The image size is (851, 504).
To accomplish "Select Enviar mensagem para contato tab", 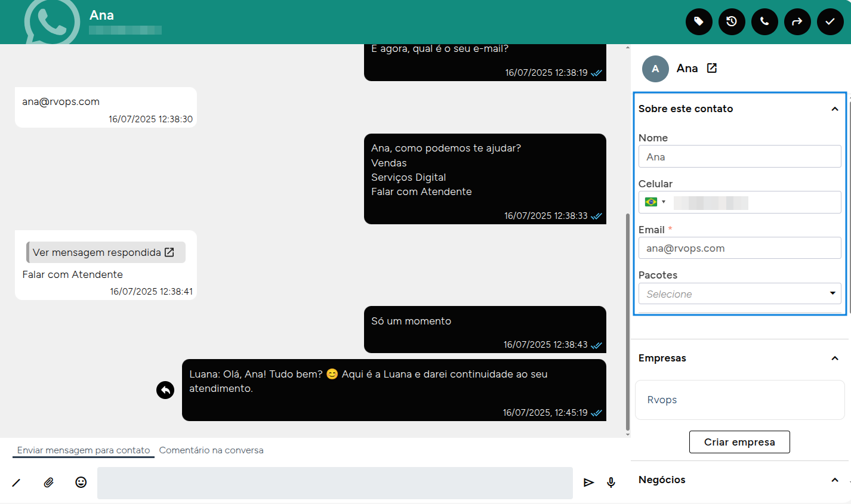I will pyautogui.click(x=84, y=450).
